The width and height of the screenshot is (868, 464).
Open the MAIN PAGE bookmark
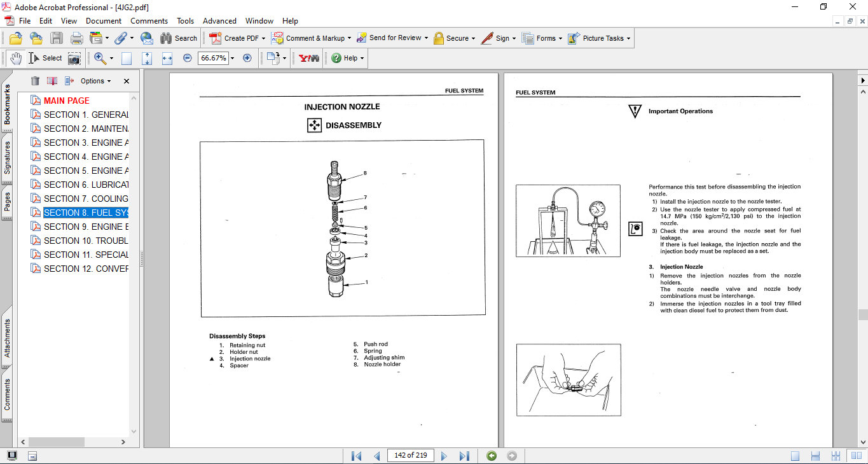click(66, 101)
